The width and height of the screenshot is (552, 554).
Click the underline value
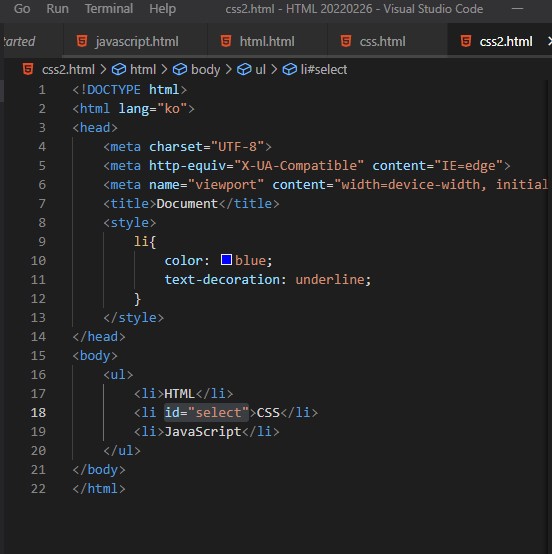[x=330, y=279]
